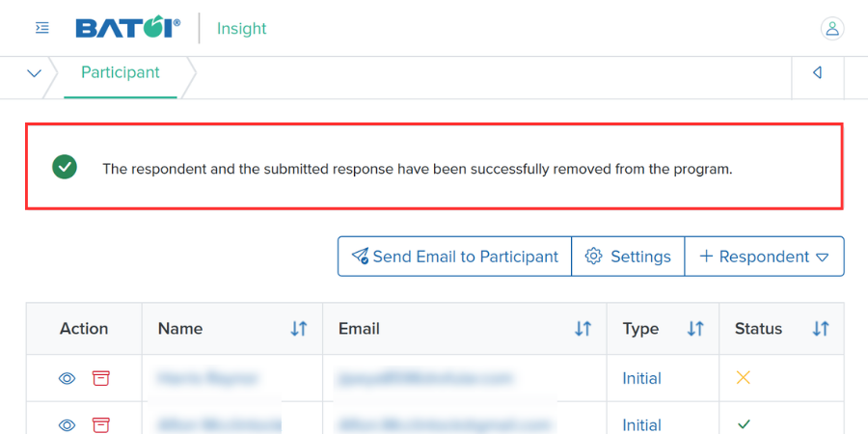Open the sidebar menu toggle icon

[x=42, y=28]
